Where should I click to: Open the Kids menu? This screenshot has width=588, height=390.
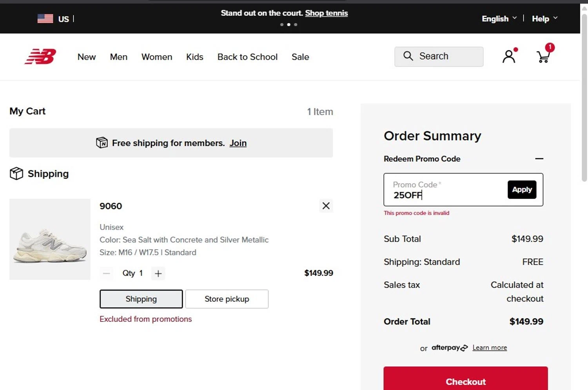click(195, 57)
